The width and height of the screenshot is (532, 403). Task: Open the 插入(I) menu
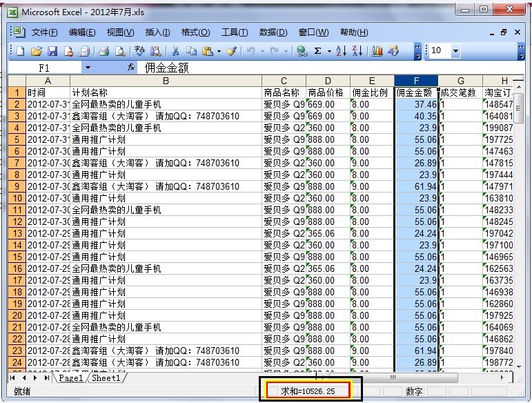click(158, 32)
